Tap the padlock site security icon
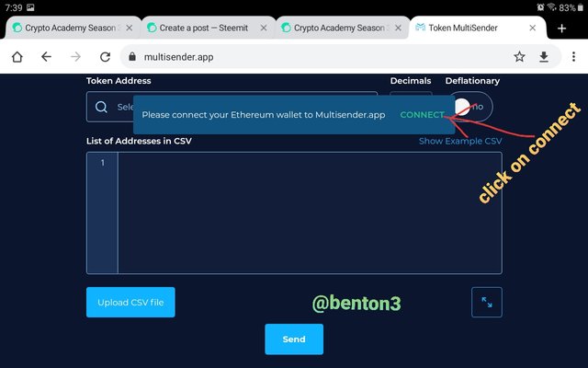Screen dimensions: 588x368 [x=132, y=57]
